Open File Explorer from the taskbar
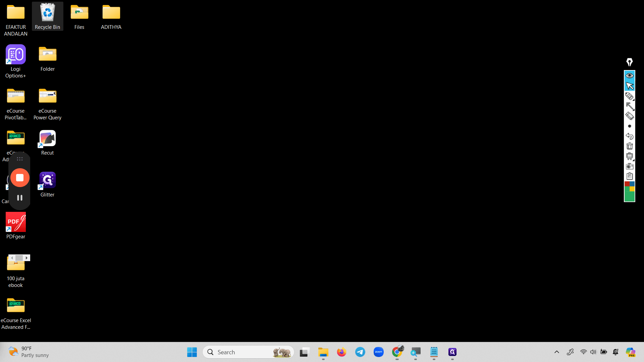The width and height of the screenshot is (644, 362). 323,352
